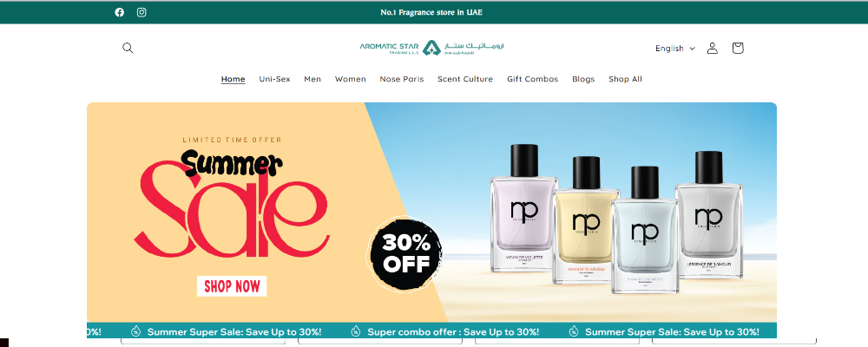Expand the English language dropdown
868x347 pixels.
[x=674, y=49]
